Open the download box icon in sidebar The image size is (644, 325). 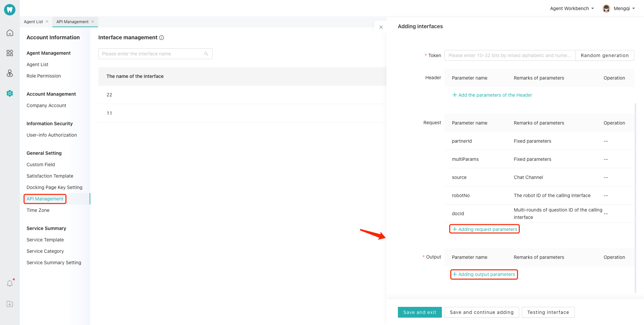click(10, 304)
